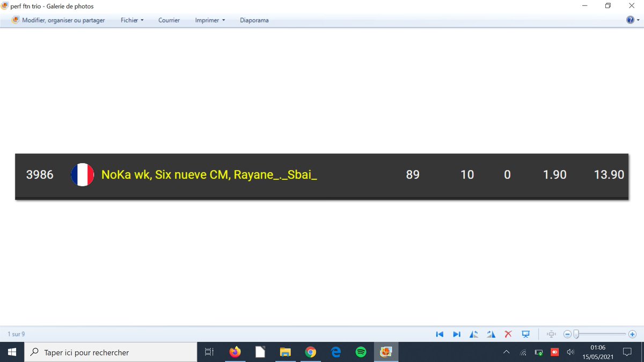Screen dimensions: 644x362
Task: Launch Spotify from the taskbar
Action: [x=361, y=352]
